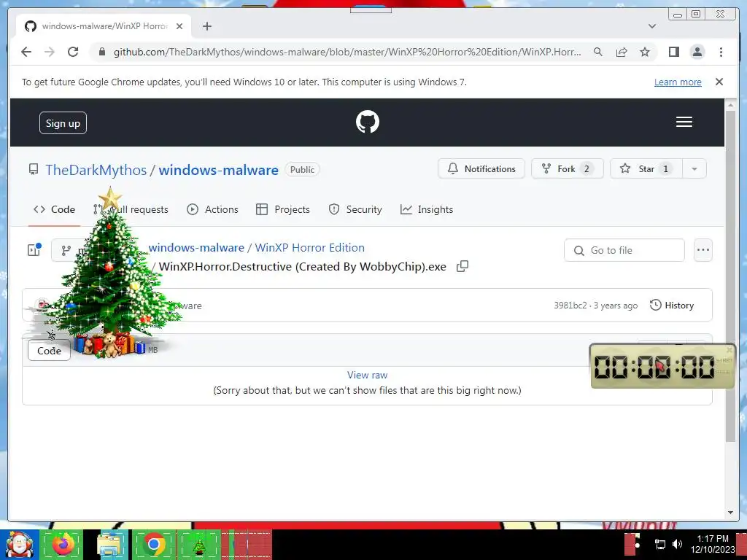Click the scrollbar down arrow

pos(730,513)
